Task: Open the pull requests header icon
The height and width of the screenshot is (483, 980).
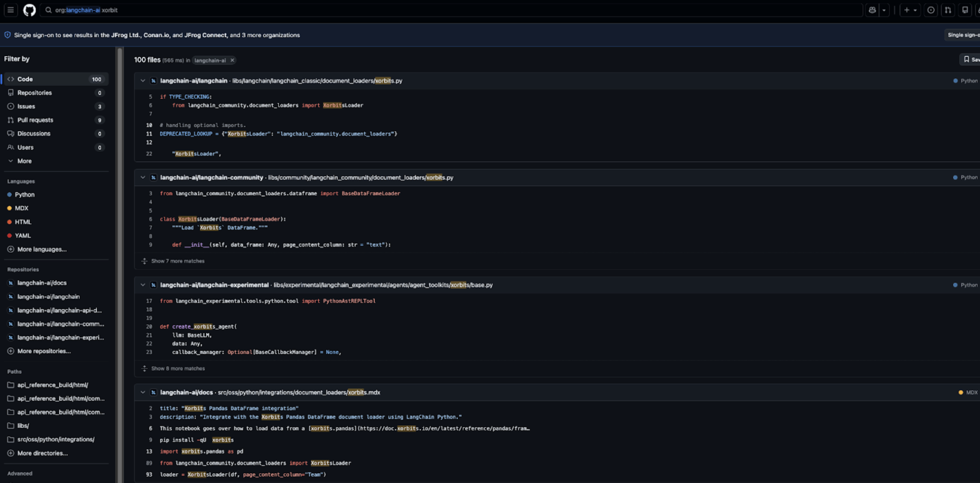Action: pos(948,10)
